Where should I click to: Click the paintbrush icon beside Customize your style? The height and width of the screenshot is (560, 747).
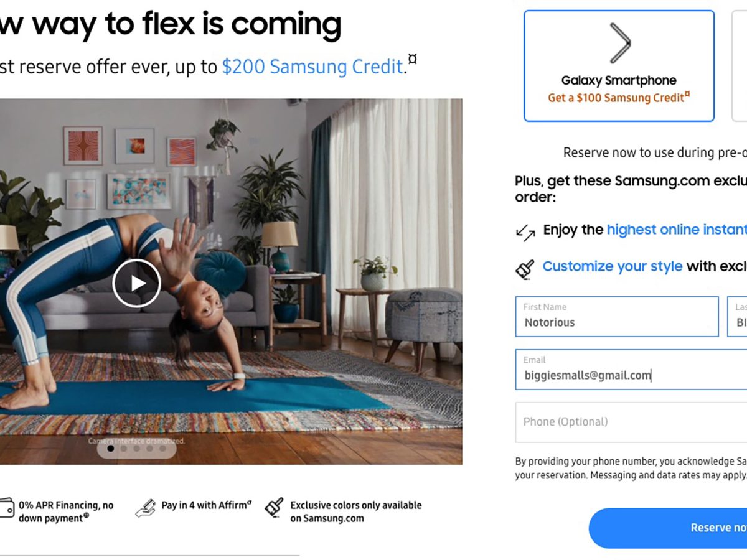(x=525, y=268)
